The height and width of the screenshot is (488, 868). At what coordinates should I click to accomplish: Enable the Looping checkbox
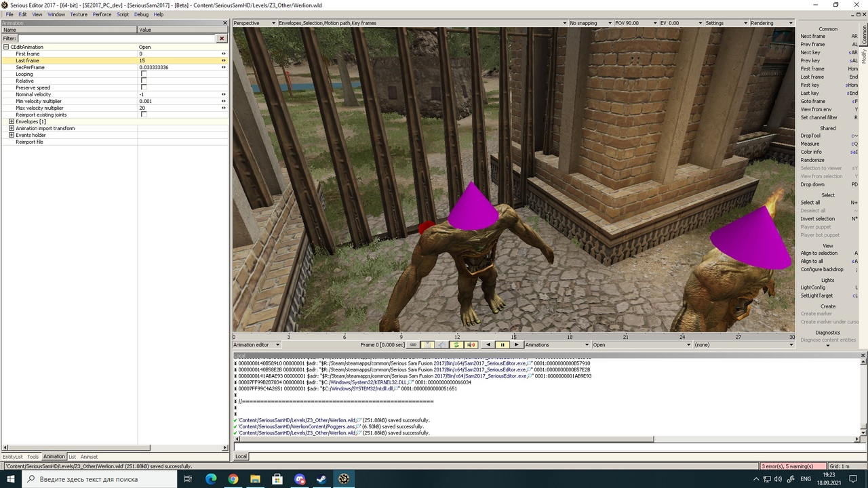coord(144,74)
